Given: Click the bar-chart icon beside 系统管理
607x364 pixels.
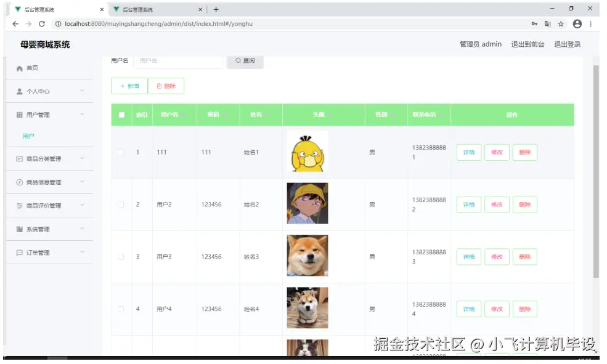Looking at the screenshot, I should point(21,229).
